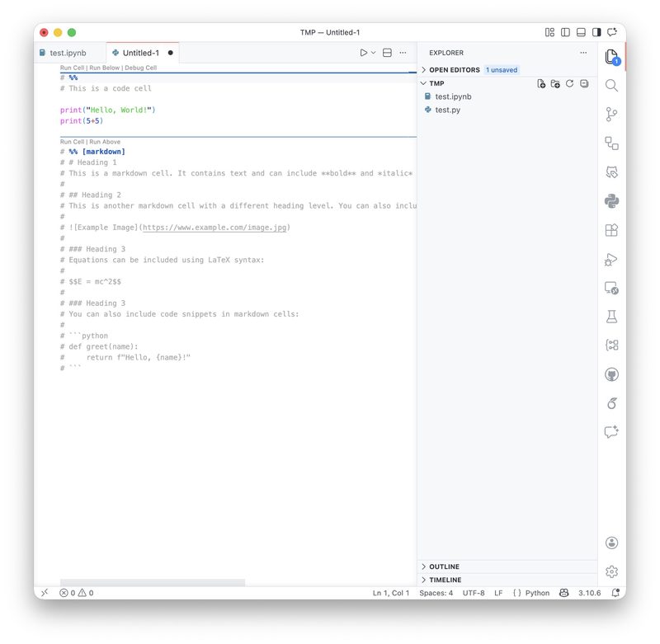The image size is (660, 644).
Task: Select Python interpreter 3.10.6
Action: tap(589, 593)
